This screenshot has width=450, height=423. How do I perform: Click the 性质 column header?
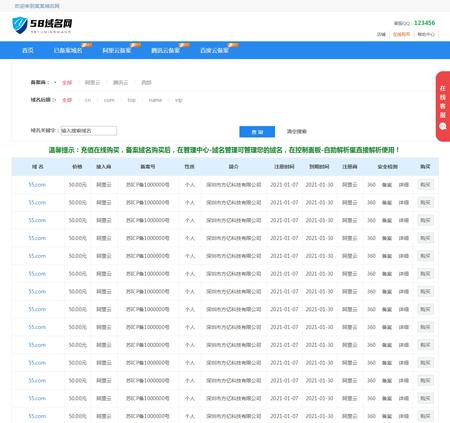tap(189, 166)
